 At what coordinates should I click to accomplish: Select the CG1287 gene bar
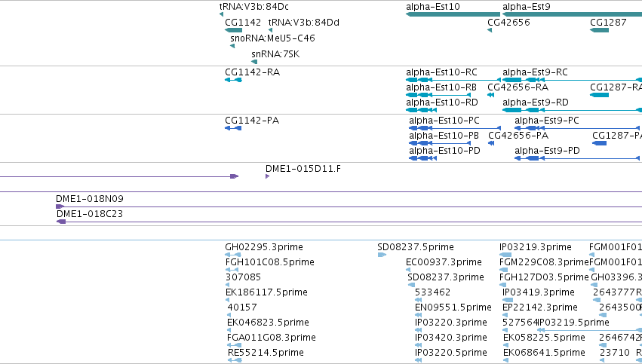tap(600, 30)
